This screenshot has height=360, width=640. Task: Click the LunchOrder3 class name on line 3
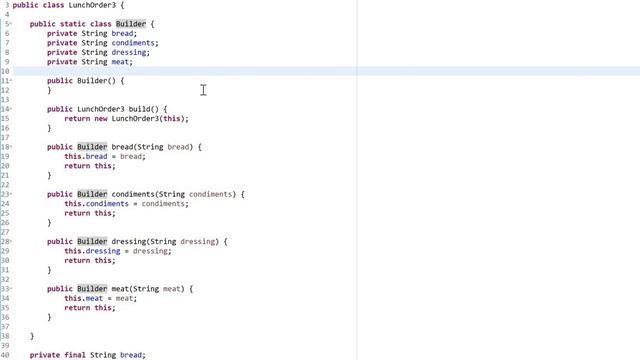92,5
